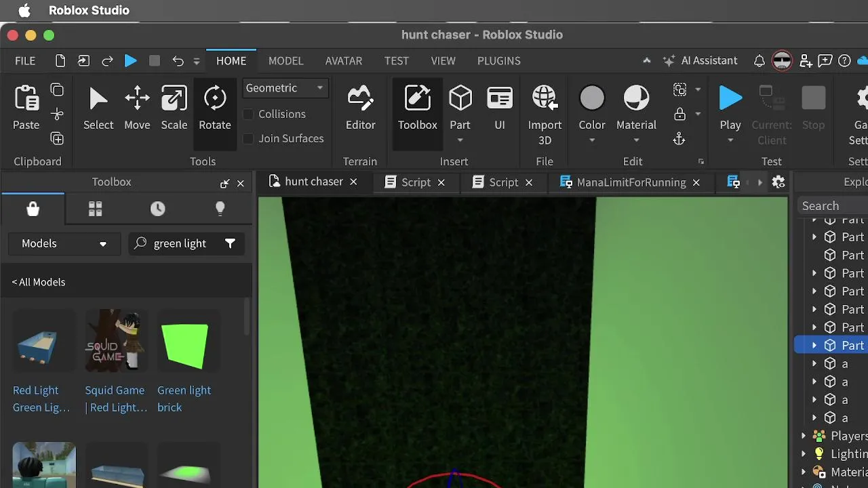Click the New file icon in quick access
Image resolution: width=868 pixels, height=488 pixels.
pos(60,61)
